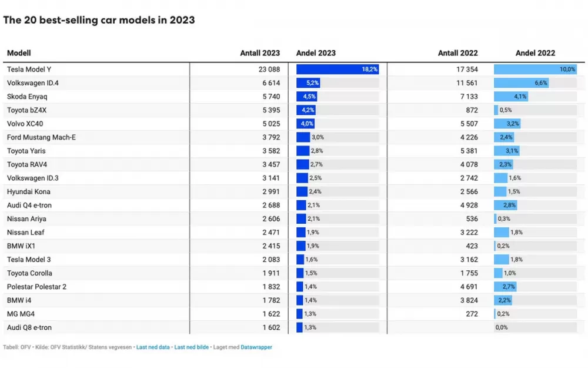Click the 10,0% light-blue bar for Tesla Model Y

coord(535,69)
